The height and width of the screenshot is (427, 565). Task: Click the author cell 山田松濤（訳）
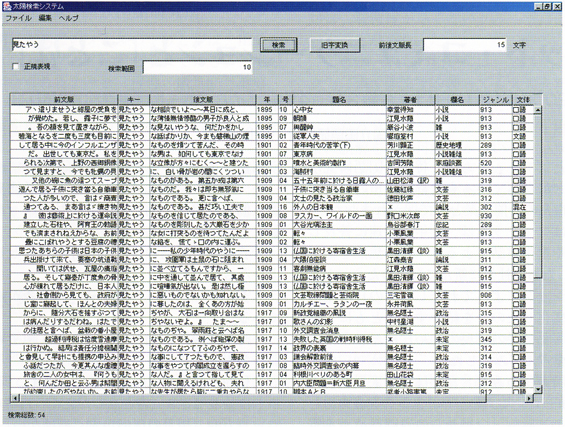coord(410,181)
